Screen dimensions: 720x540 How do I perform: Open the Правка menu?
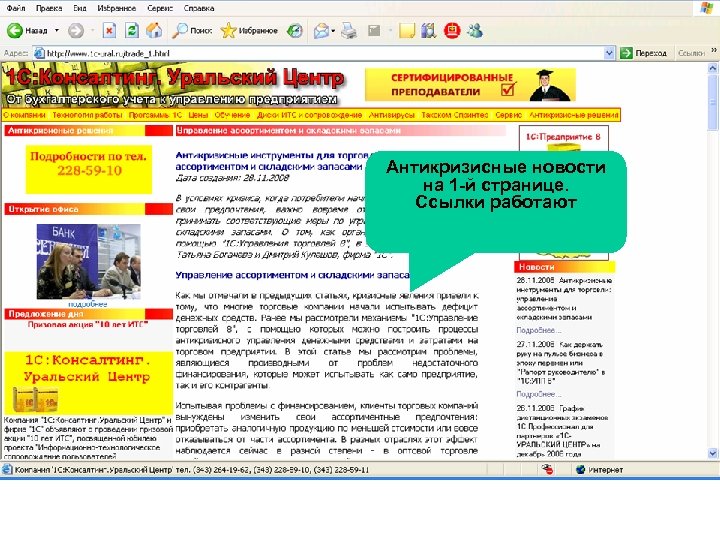coord(49,8)
